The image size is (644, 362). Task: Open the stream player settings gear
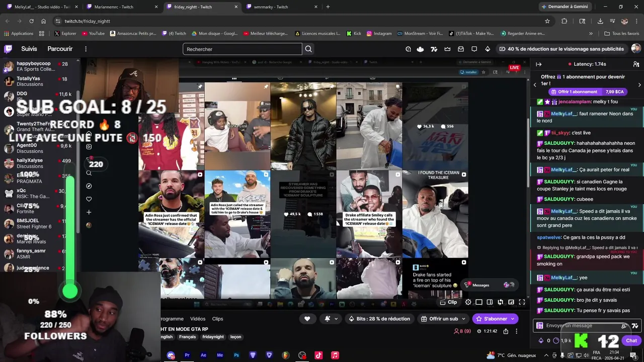[x=468, y=302]
